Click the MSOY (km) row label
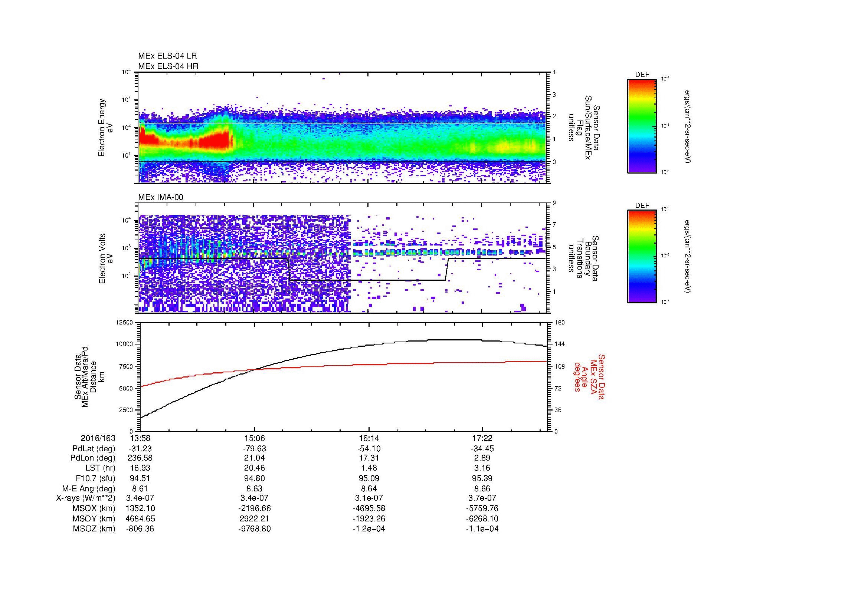868x613 pixels. point(94,518)
